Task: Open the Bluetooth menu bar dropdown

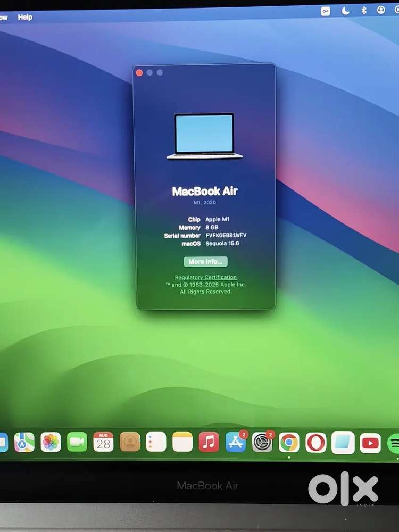Action: (x=364, y=10)
